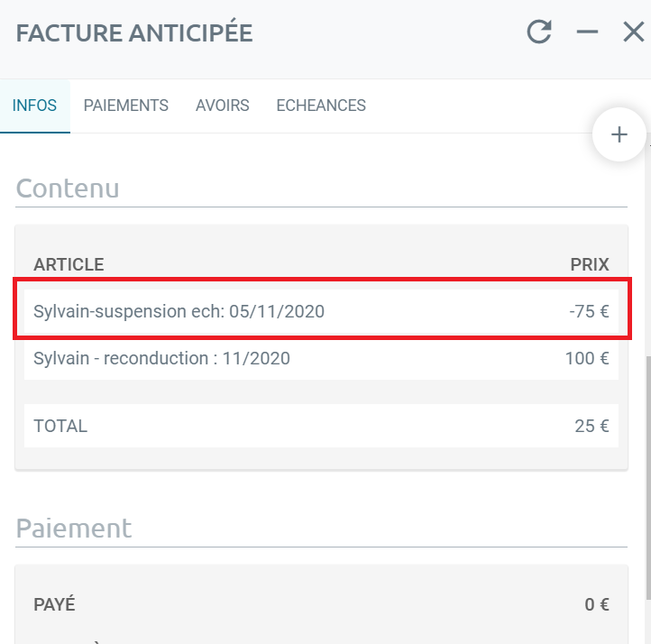Click the -75 € price value
Viewport: 651px width, 644px height.
(x=589, y=311)
